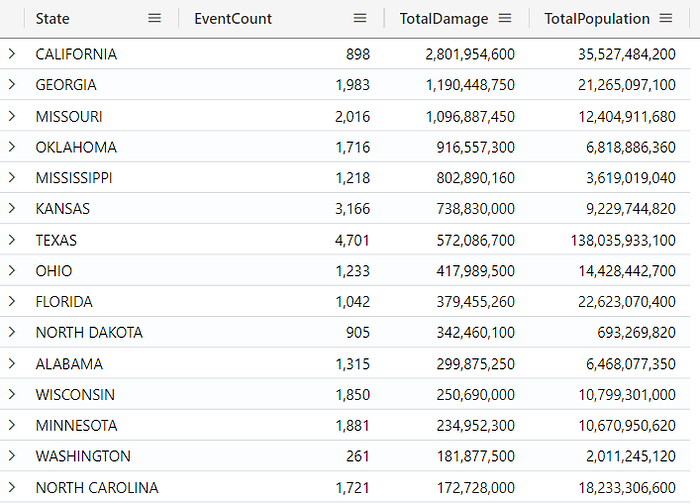The image size is (700, 504).
Task: Sort by the TotalPopulation header
Action: pyautogui.click(x=597, y=19)
